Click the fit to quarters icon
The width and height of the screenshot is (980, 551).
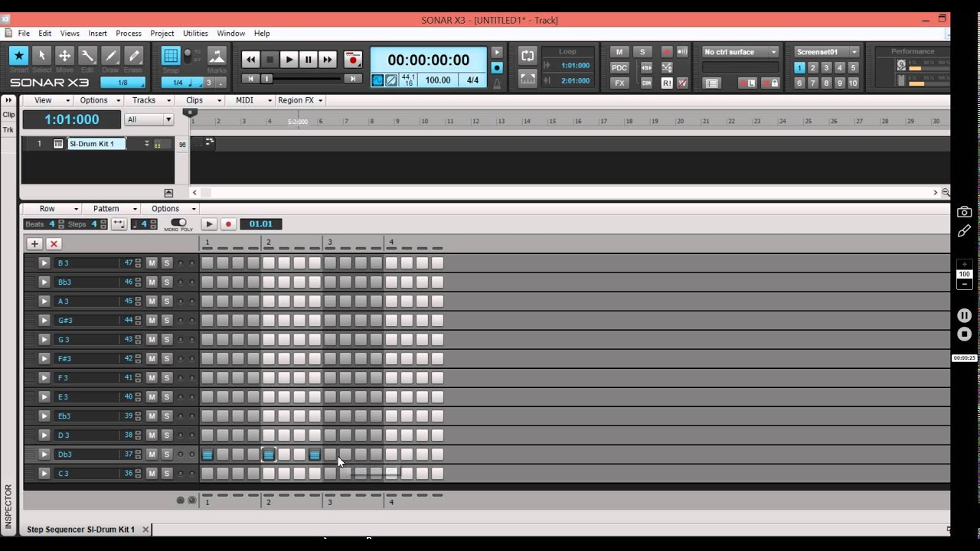point(119,224)
